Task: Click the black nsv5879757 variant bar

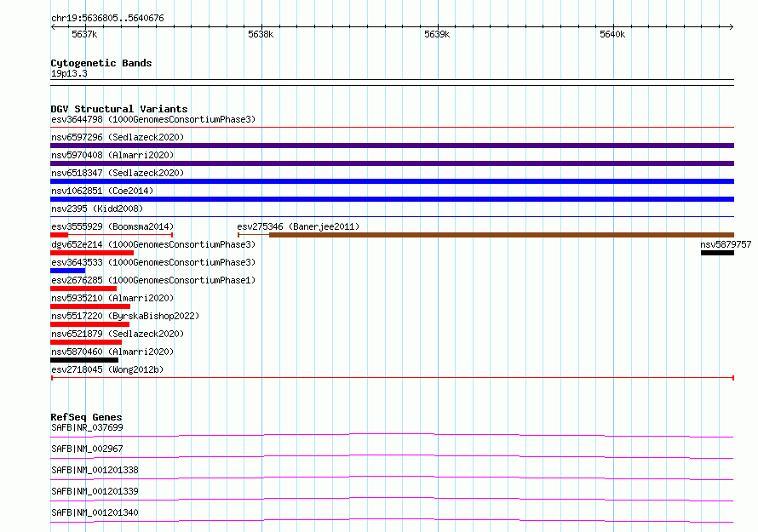Action: (x=717, y=253)
